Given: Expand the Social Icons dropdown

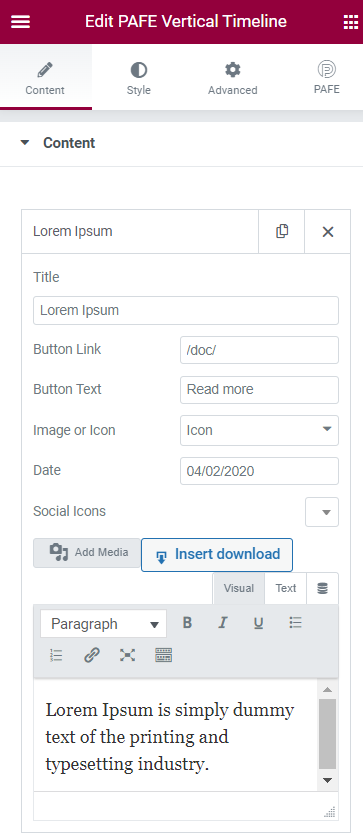Looking at the screenshot, I should 322,512.
